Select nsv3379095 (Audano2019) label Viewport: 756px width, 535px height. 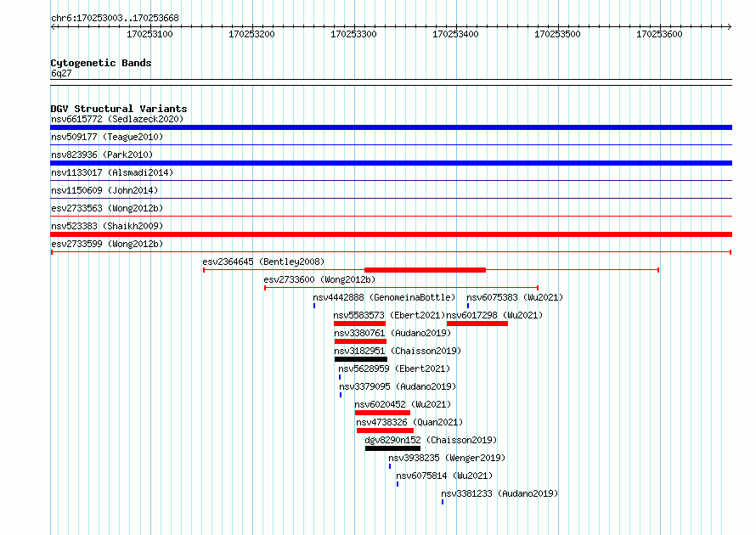[398, 386]
